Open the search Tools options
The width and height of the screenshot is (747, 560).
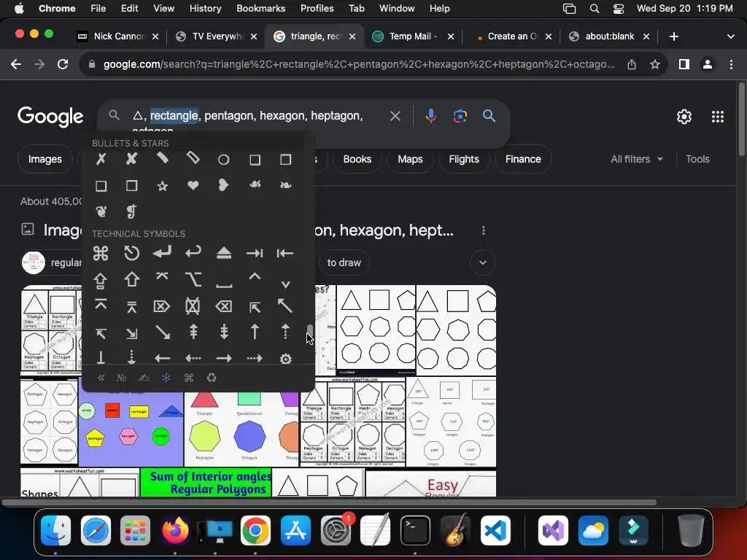click(697, 159)
